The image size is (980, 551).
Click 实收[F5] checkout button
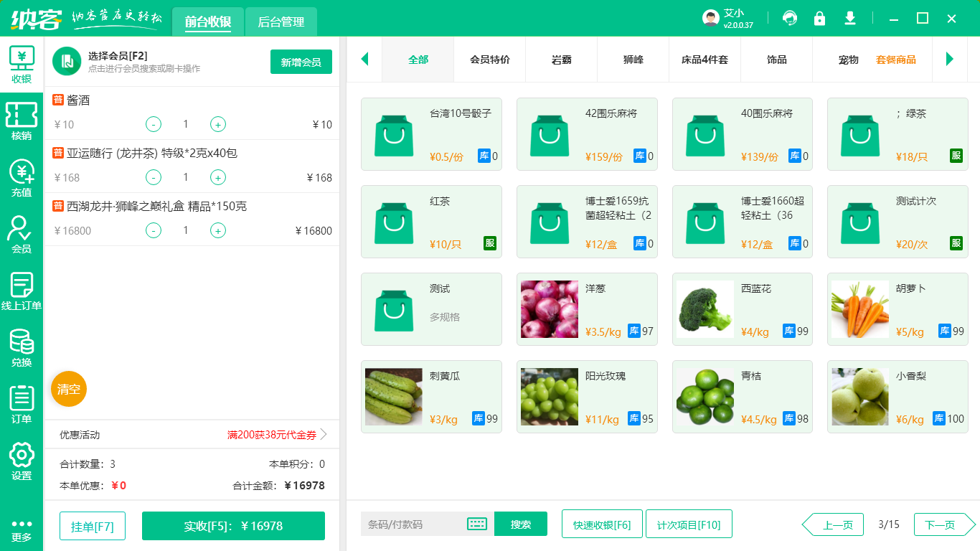tap(233, 526)
